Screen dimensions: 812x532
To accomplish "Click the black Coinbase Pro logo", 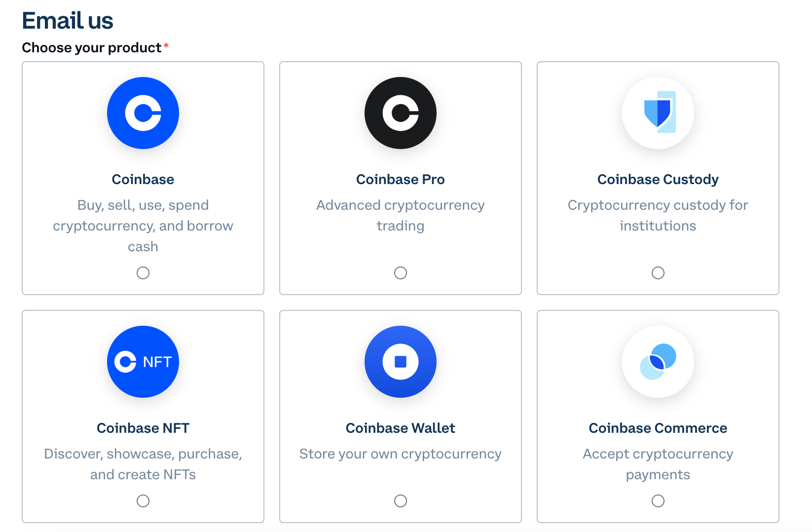I will click(401, 113).
